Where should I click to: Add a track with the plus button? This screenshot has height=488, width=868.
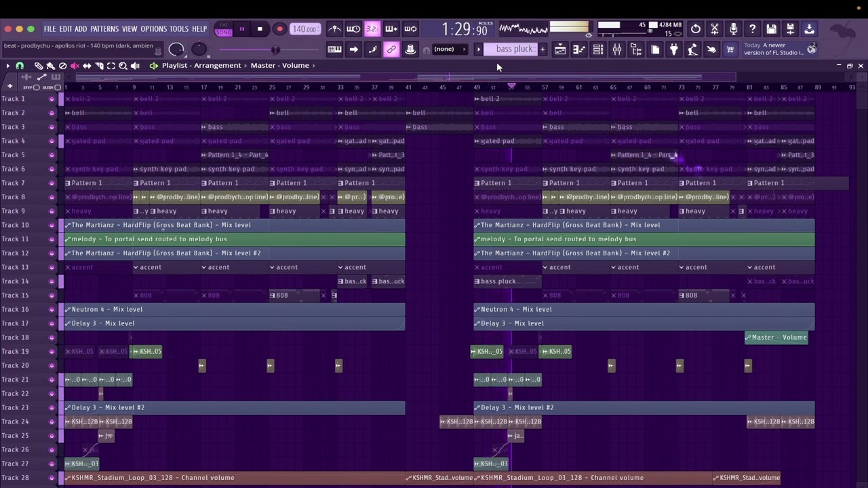pyautogui.click(x=9, y=87)
